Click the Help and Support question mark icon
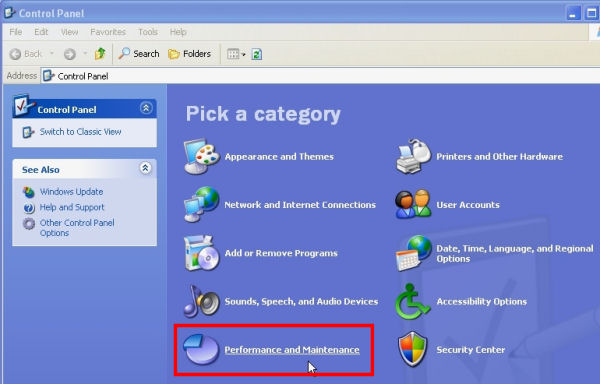 click(x=29, y=208)
